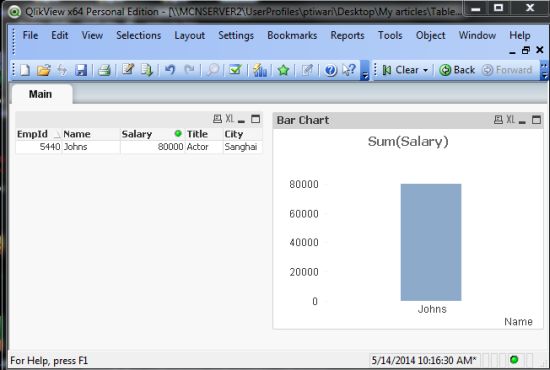Click the Clear selections button

(x=400, y=70)
